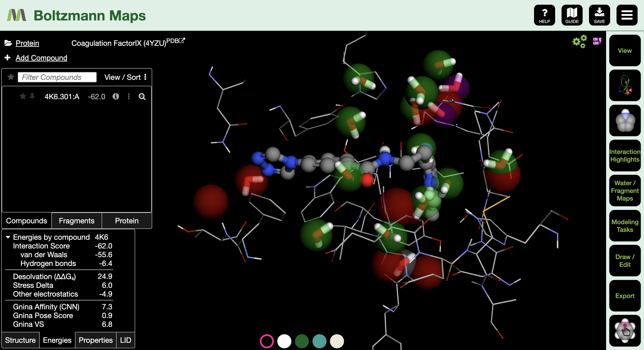Open the GUIDE map icon

coord(572,15)
